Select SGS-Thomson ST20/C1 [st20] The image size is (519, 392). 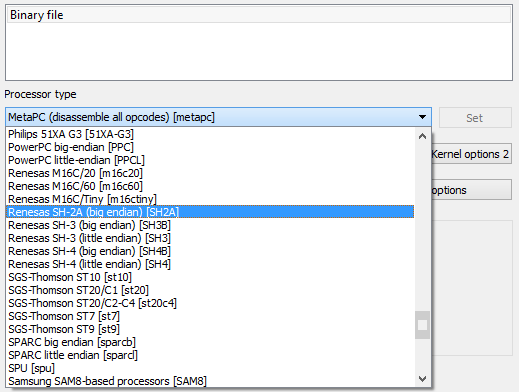210,290
